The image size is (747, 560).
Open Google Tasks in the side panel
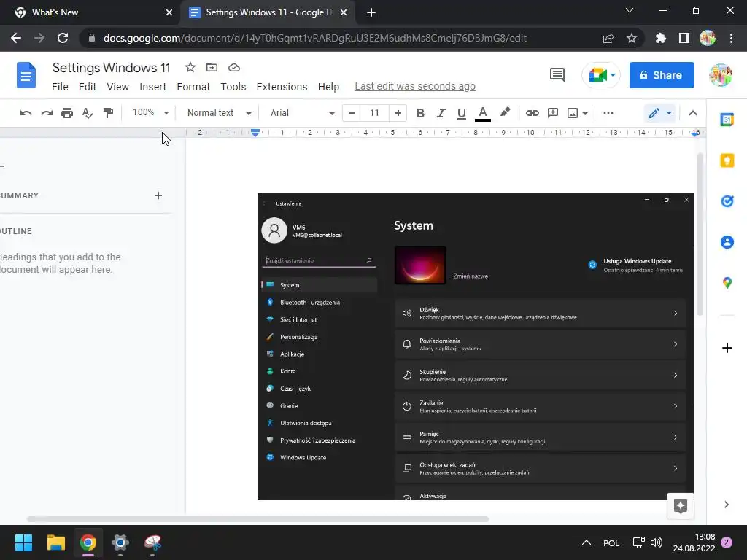(727, 201)
